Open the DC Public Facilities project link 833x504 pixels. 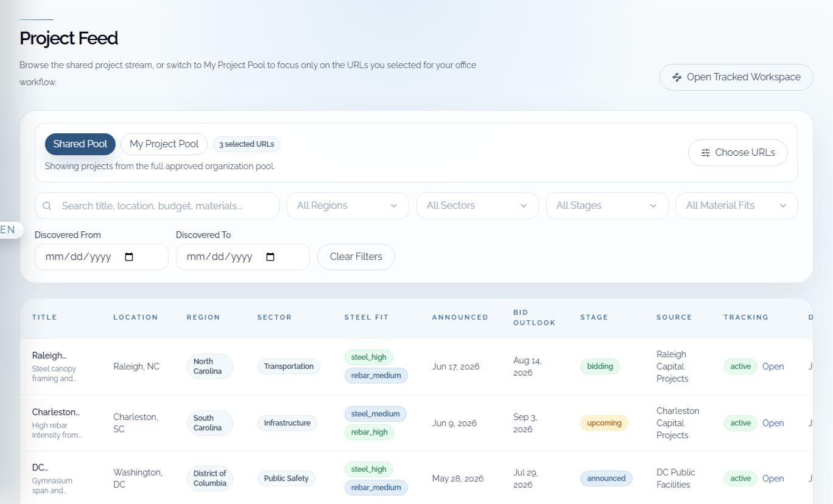[x=773, y=478]
